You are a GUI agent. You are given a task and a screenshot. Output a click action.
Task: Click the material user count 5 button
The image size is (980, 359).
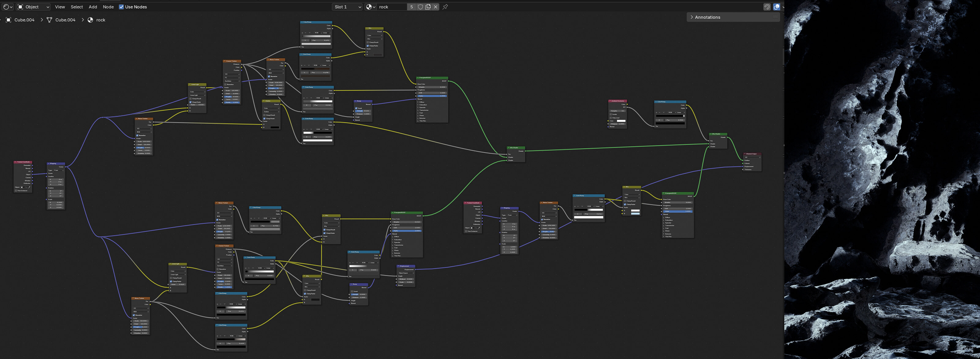pos(411,7)
